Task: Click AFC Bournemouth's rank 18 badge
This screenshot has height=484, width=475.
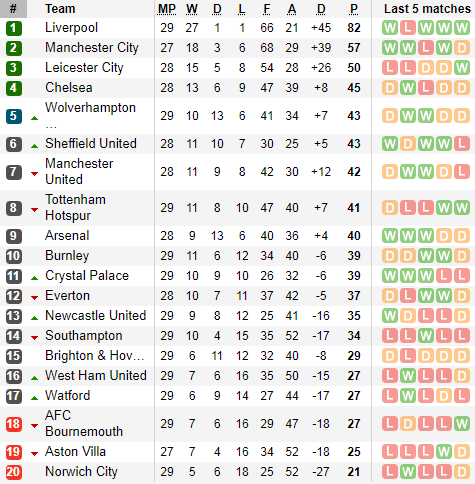Action: tap(14, 424)
